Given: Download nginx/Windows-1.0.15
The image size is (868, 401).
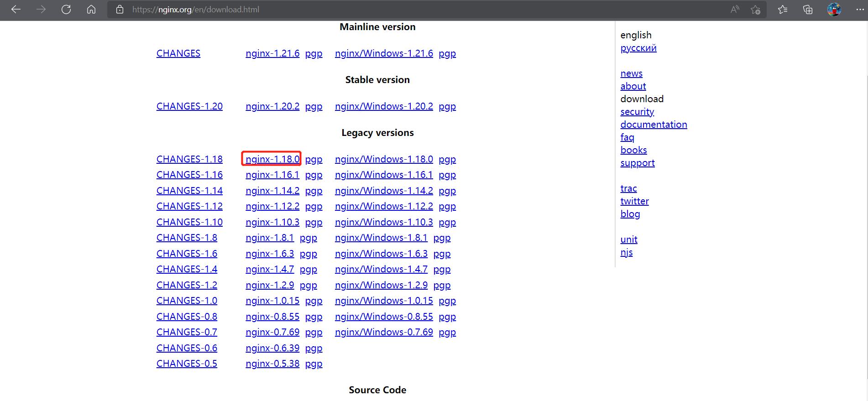Looking at the screenshot, I should tap(384, 301).
